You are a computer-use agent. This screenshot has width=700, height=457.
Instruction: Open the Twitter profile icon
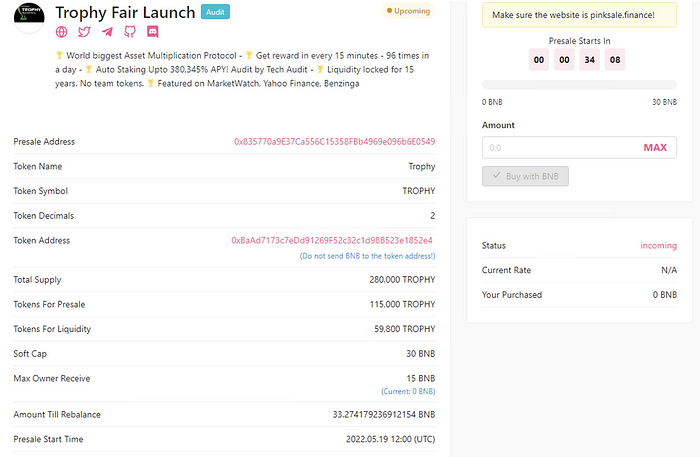tap(84, 32)
